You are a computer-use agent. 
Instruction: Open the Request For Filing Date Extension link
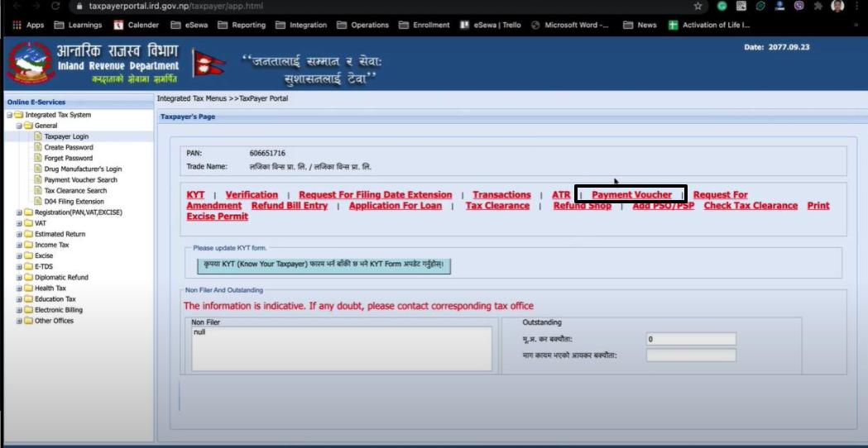click(x=375, y=195)
